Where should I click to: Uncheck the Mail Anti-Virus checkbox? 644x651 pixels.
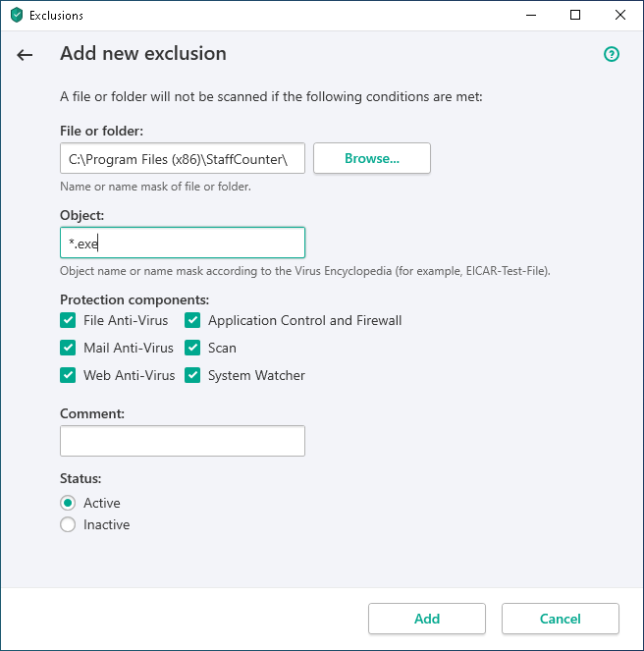coord(68,348)
